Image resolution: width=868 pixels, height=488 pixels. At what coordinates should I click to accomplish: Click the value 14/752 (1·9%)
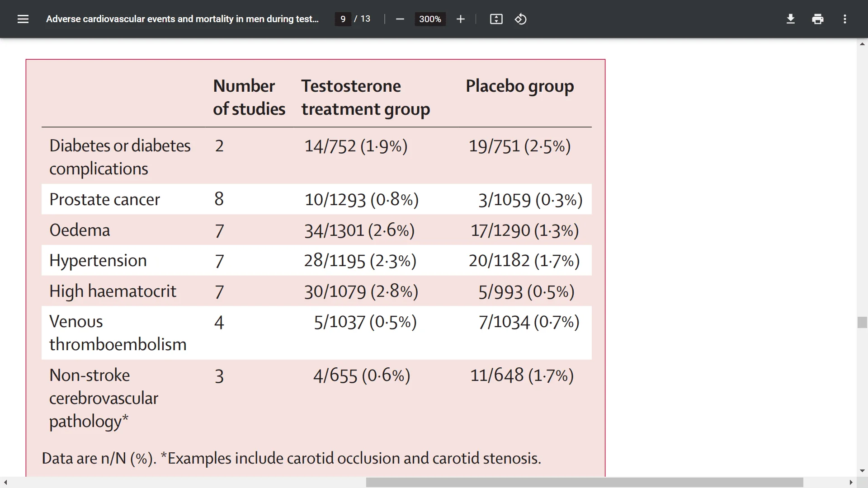pos(356,146)
